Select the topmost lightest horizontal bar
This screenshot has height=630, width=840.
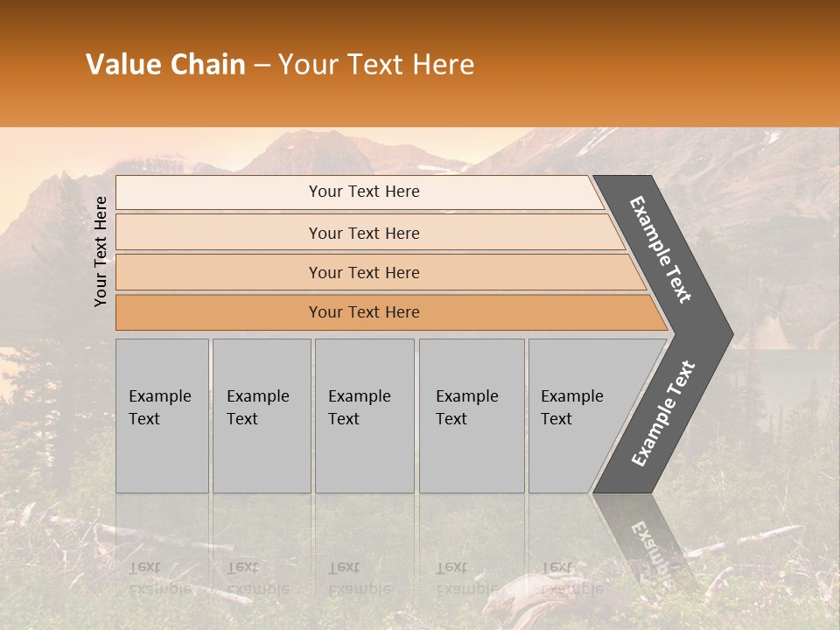point(364,192)
